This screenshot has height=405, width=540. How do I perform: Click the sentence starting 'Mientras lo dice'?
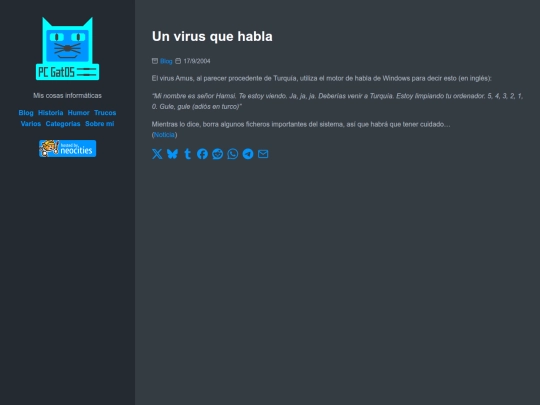tap(301, 124)
